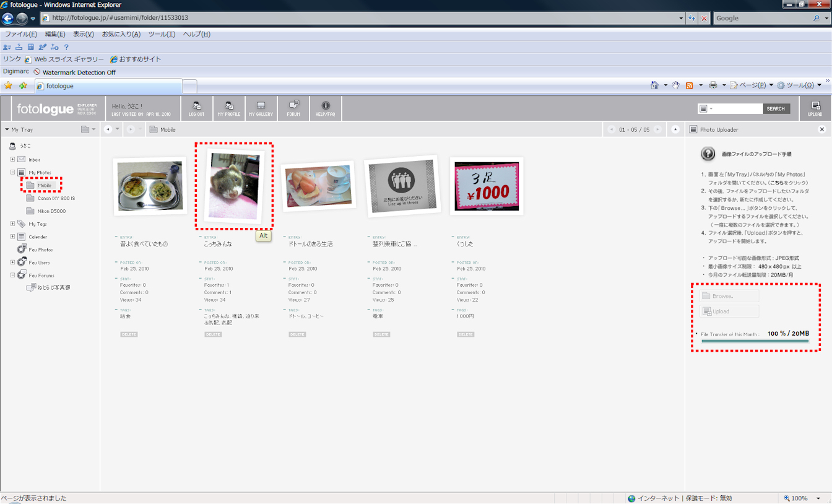
Task: Open the 編集(E) menu
Action: tap(55, 34)
